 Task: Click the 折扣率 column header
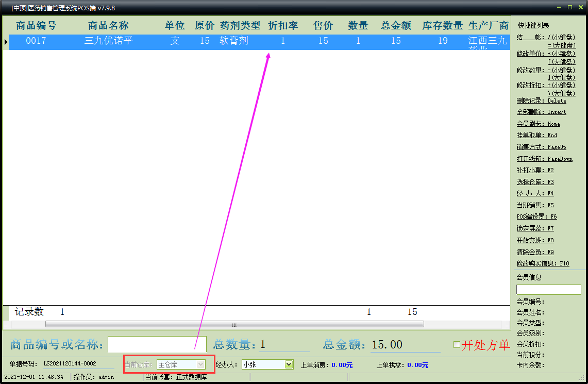(x=283, y=25)
